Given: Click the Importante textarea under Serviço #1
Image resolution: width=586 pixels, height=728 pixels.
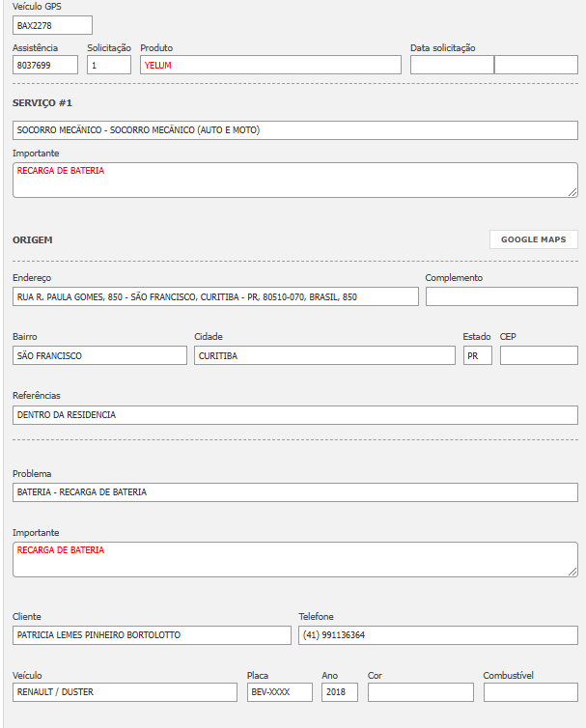Looking at the screenshot, I should [294, 180].
